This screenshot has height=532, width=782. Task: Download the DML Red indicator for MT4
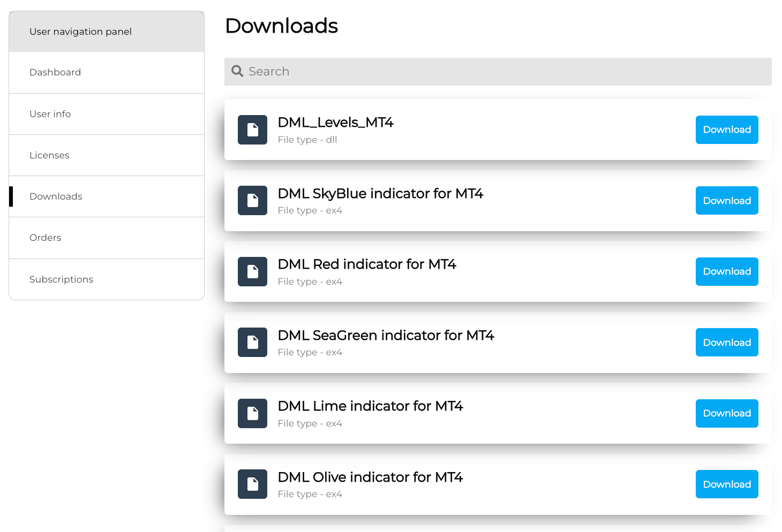click(726, 271)
